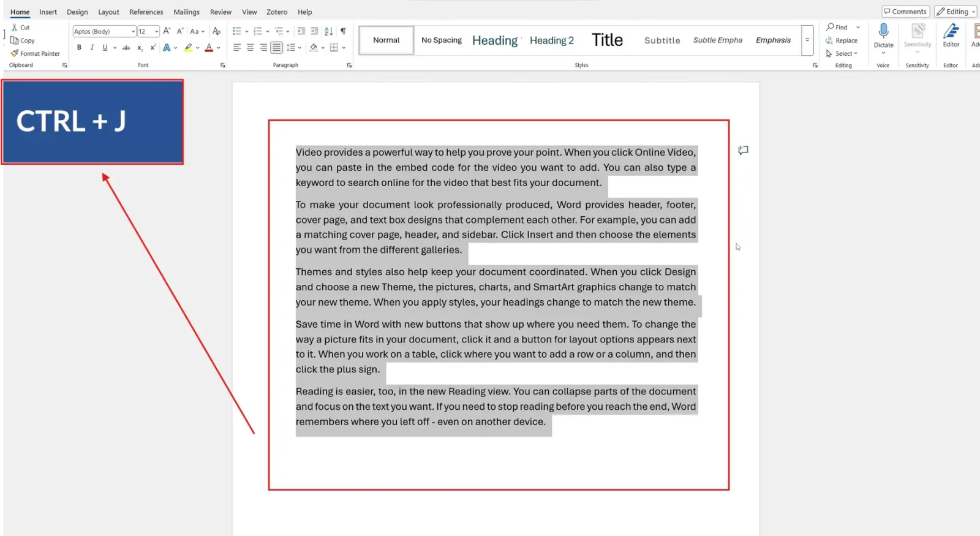Expand the Font dialog launcher

tap(222, 65)
